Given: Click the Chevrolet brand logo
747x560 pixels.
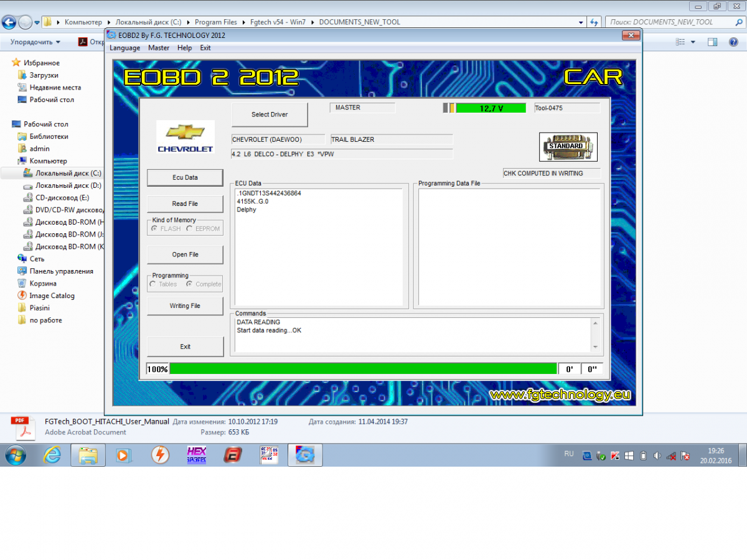Looking at the screenshot, I should pyautogui.click(x=186, y=137).
